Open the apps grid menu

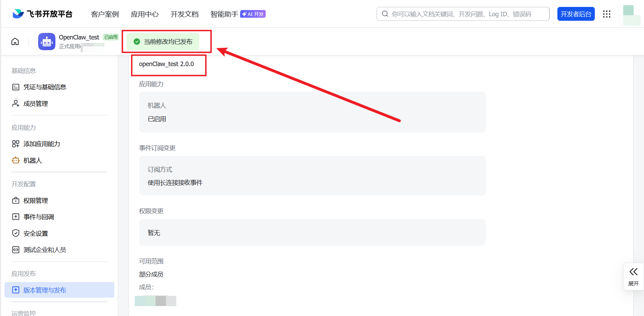coord(607,14)
